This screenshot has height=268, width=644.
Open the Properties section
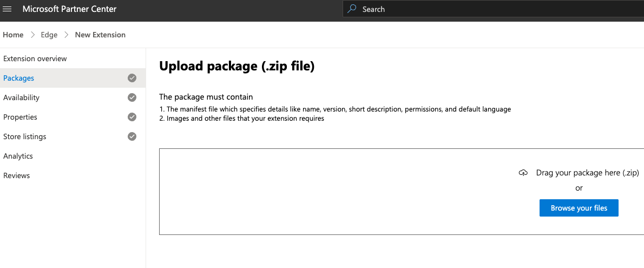(21, 117)
